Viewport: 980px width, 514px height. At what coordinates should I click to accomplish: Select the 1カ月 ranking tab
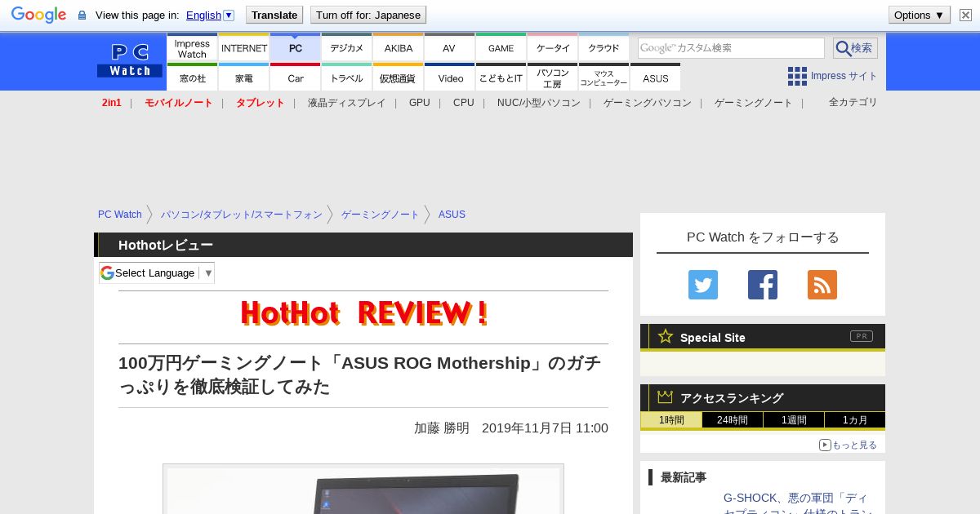click(855, 420)
